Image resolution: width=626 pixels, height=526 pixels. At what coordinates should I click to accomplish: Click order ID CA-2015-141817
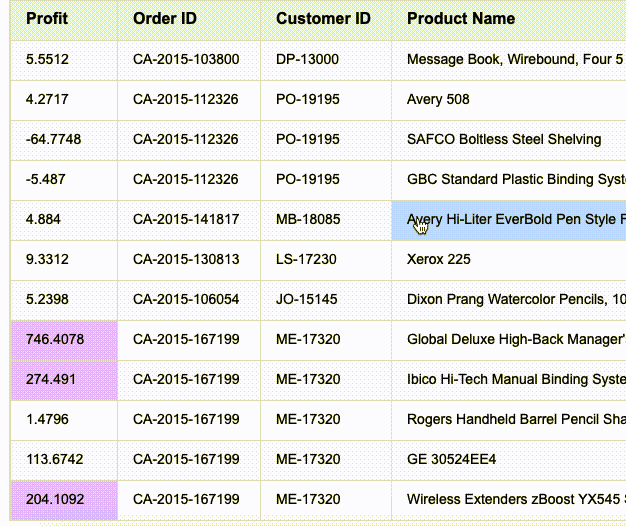click(x=186, y=220)
